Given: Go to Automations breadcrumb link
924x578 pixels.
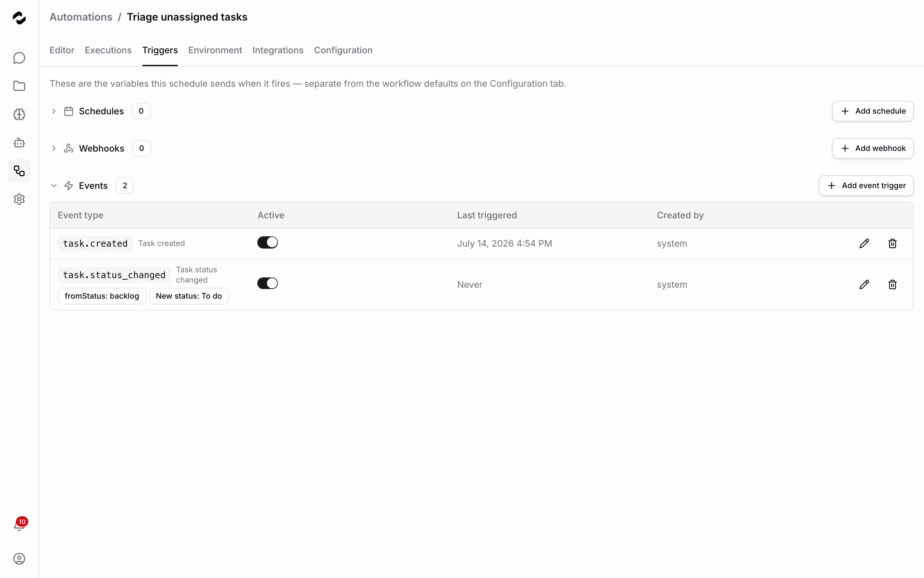Looking at the screenshot, I should pos(81,17).
